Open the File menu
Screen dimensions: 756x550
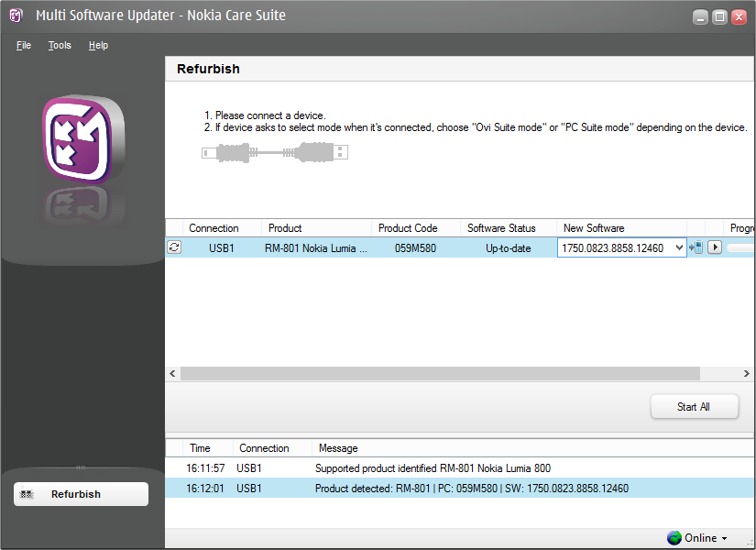(24, 45)
